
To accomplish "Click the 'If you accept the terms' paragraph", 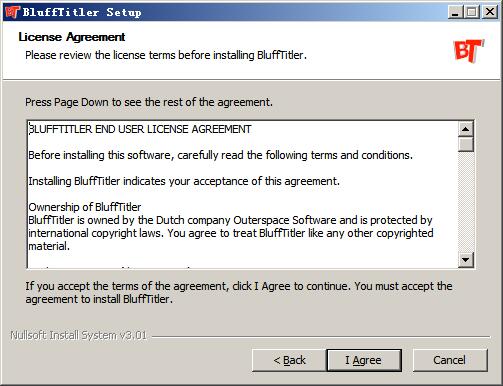I will (x=239, y=293).
